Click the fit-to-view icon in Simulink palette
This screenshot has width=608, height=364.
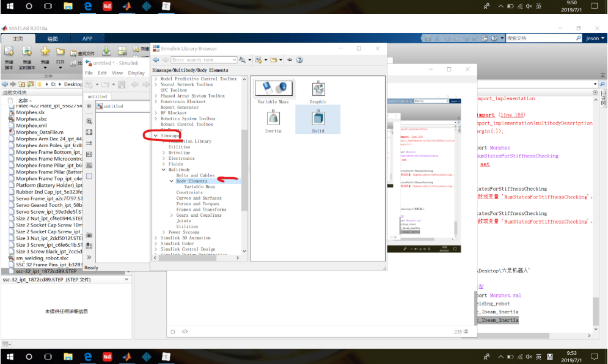[89, 132]
